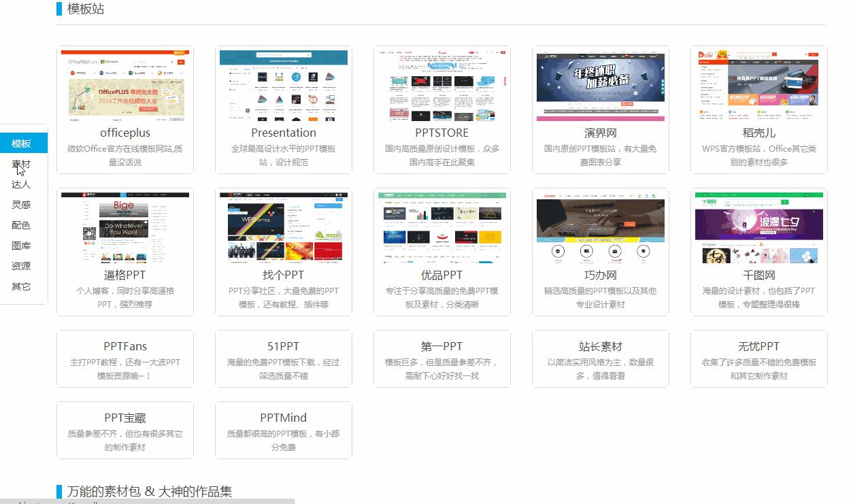Visit 演界网

click(x=600, y=133)
